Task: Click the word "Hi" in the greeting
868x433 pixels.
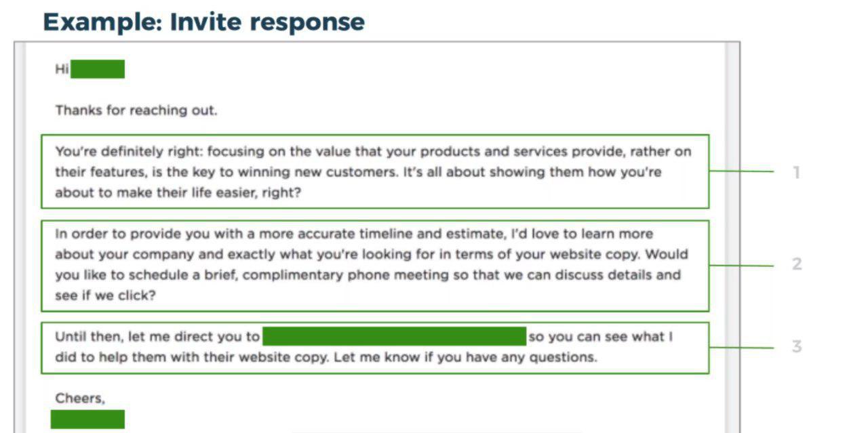Action: point(62,69)
